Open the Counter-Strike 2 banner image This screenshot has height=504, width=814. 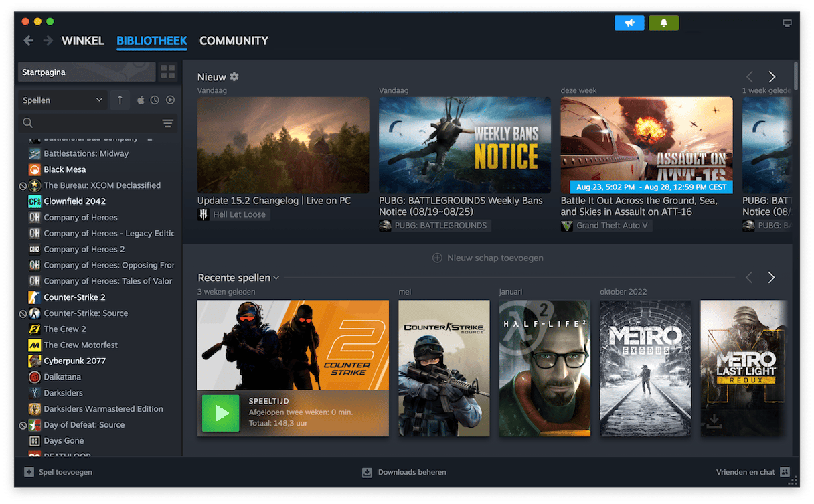pyautogui.click(x=293, y=345)
